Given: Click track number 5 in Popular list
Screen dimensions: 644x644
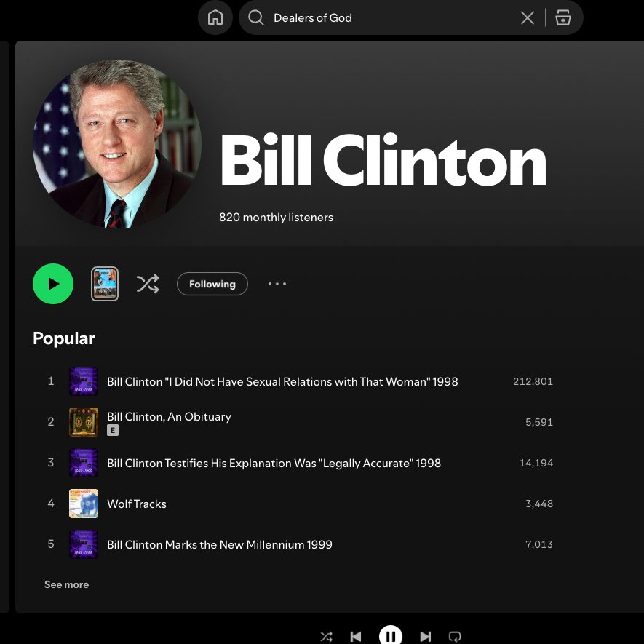Looking at the screenshot, I should [51, 544].
